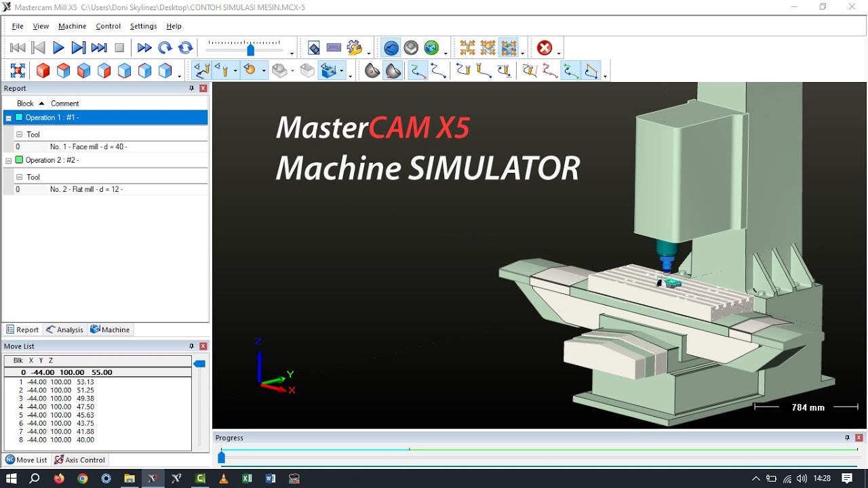Stop the simulation with the square button
Viewport: 868px width, 488px height.
point(119,47)
